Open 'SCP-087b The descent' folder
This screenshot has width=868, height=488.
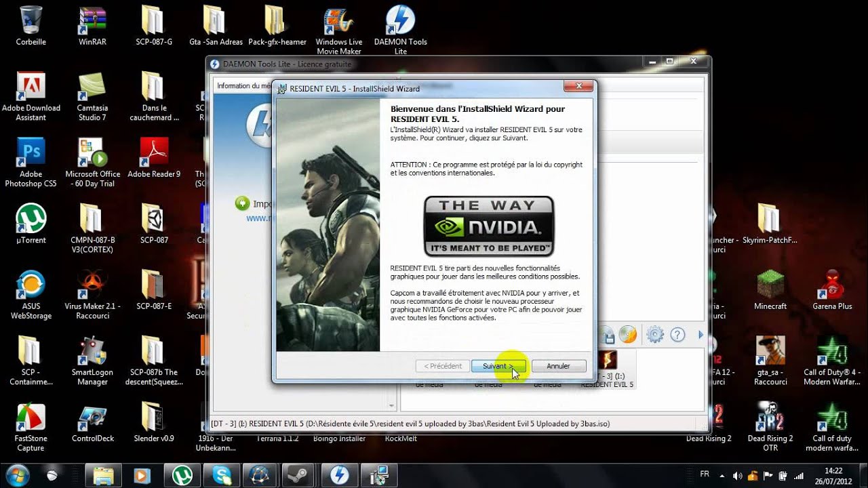point(154,362)
